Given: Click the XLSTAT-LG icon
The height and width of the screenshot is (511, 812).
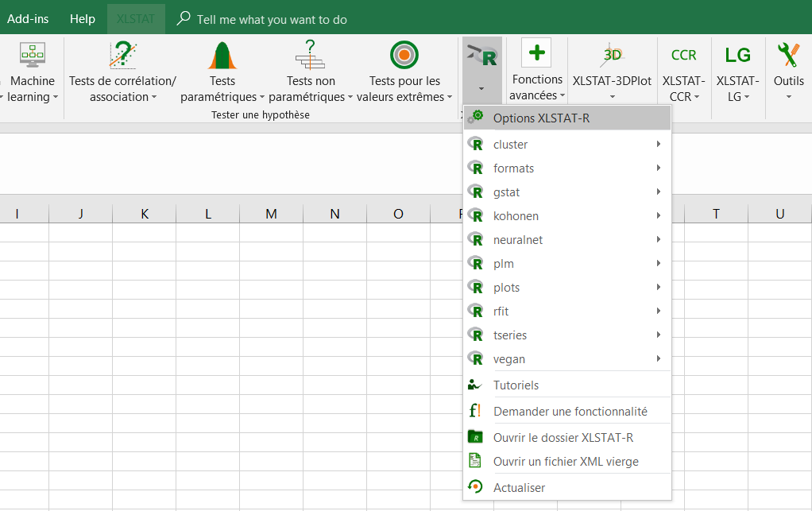Looking at the screenshot, I should click(737, 55).
